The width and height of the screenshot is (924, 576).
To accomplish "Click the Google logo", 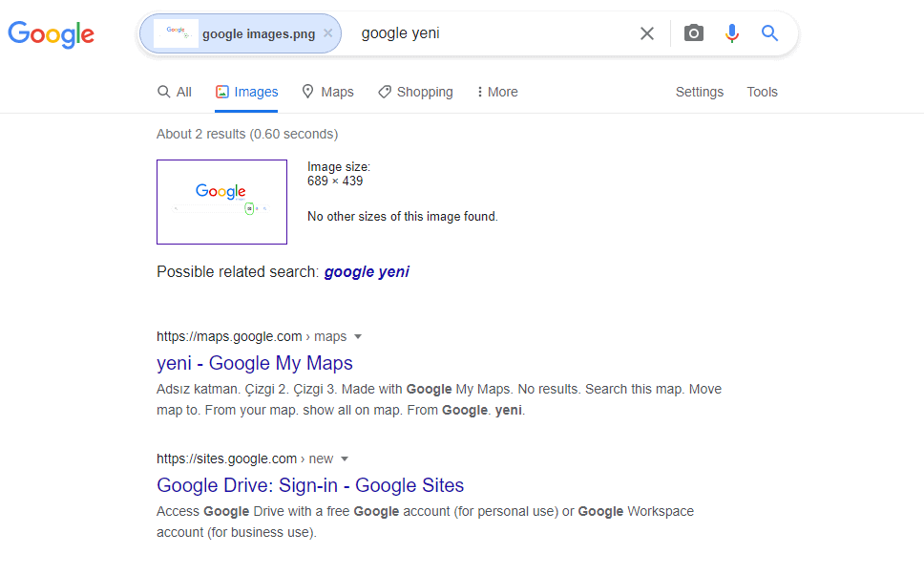I will click(x=51, y=34).
